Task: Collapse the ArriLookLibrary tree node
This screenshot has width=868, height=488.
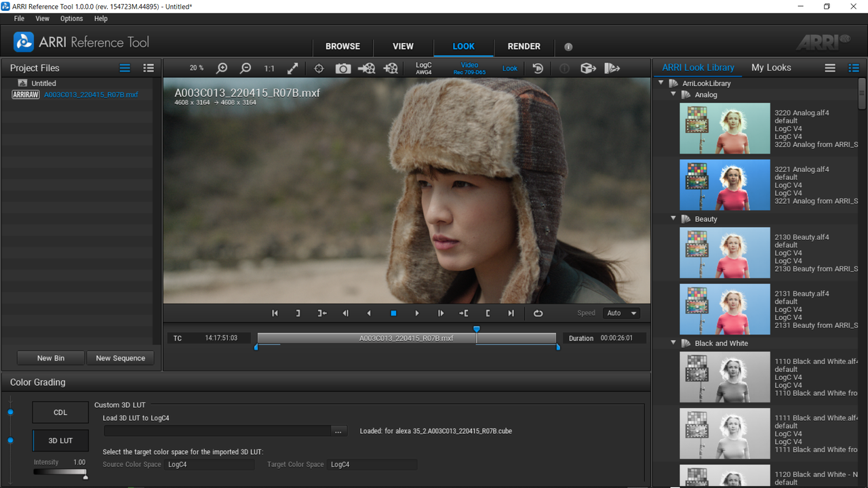Action: 661,83
